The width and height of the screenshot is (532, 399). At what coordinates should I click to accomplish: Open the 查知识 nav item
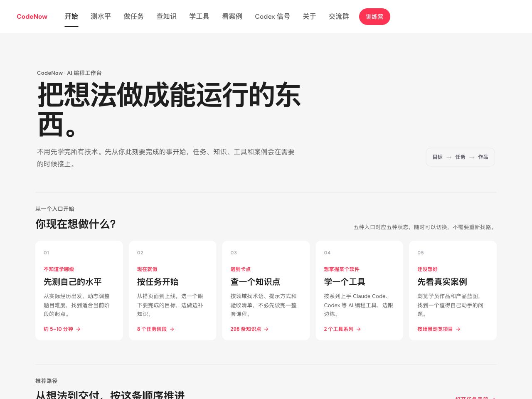pyautogui.click(x=166, y=17)
